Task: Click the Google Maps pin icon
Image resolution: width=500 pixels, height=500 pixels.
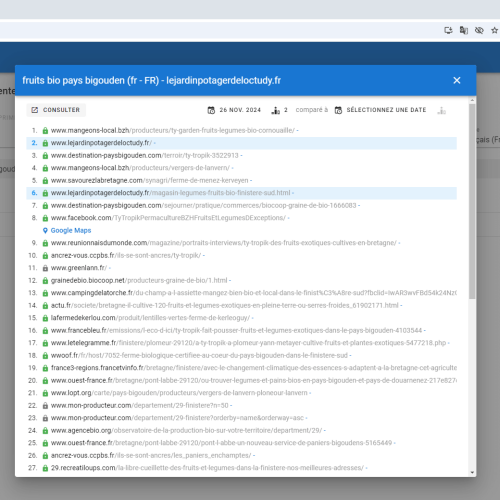Action: point(45,230)
